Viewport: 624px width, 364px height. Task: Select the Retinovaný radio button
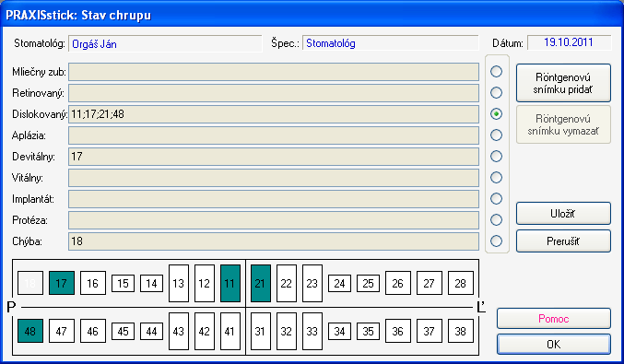click(x=496, y=93)
